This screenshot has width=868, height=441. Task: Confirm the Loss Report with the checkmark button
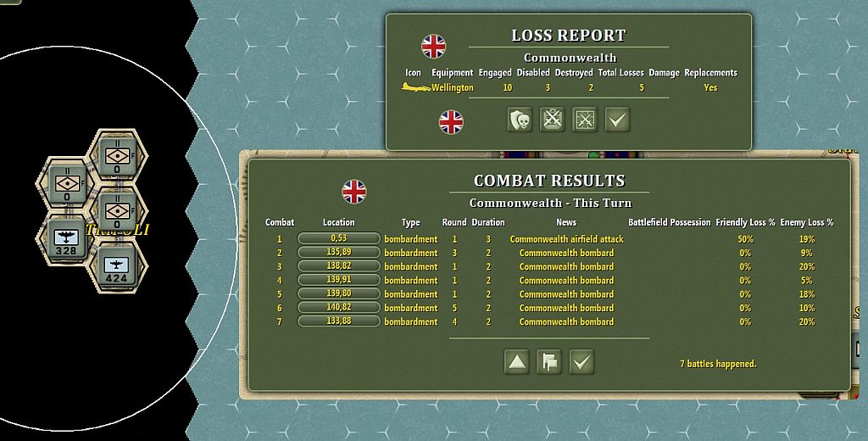tap(617, 120)
